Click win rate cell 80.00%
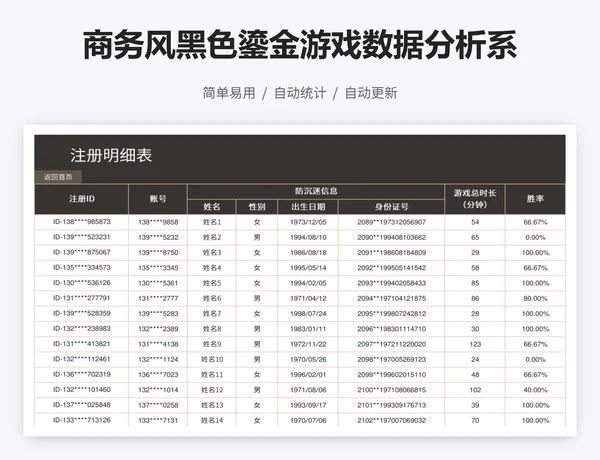This screenshot has width=600, height=460. (535, 299)
